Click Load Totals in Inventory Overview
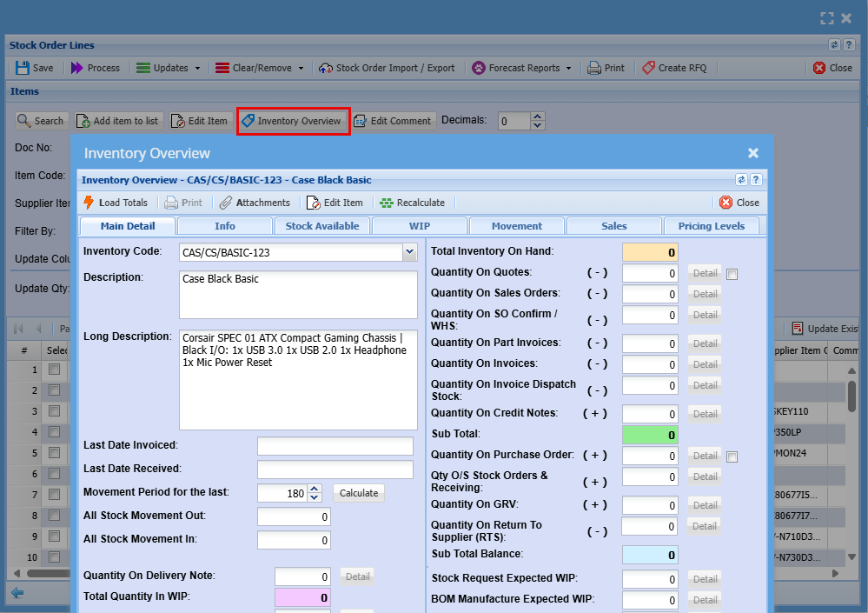868x613 pixels. [116, 203]
